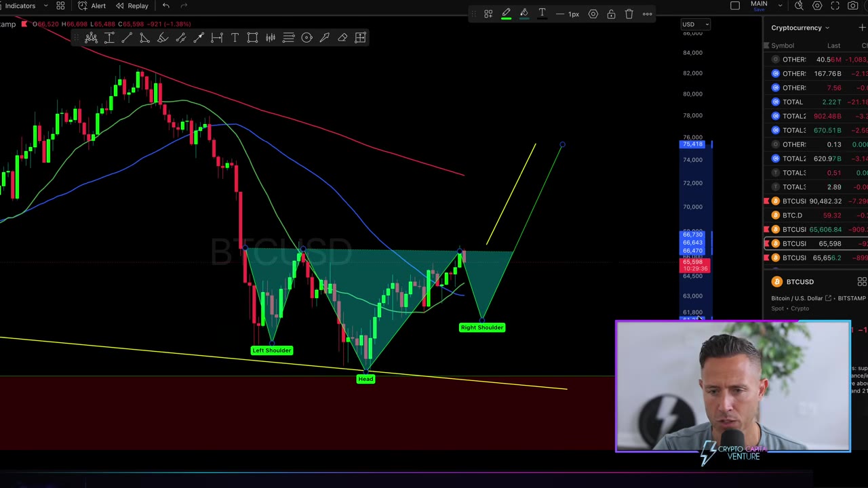Expand the Indicators favorites dropdown arrow
The image size is (868, 488).
coord(45,5)
